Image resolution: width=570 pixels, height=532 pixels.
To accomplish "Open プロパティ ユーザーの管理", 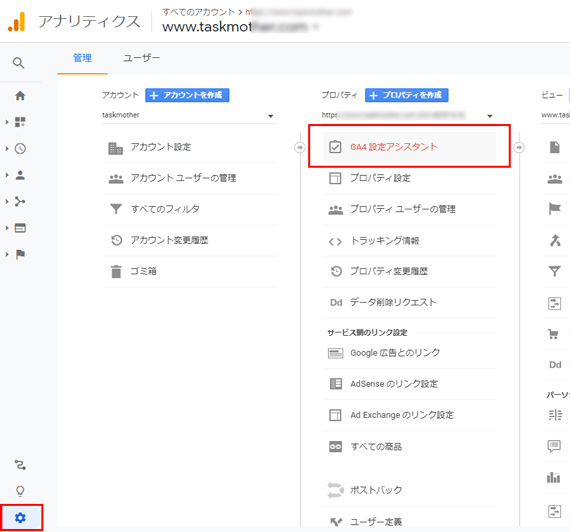I will tap(409, 209).
